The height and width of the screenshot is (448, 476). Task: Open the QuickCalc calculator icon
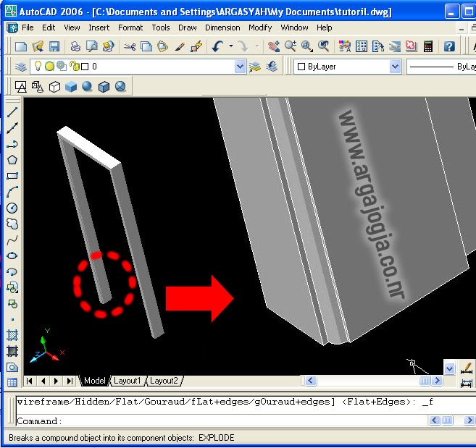pyautogui.click(x=428, y=46)
